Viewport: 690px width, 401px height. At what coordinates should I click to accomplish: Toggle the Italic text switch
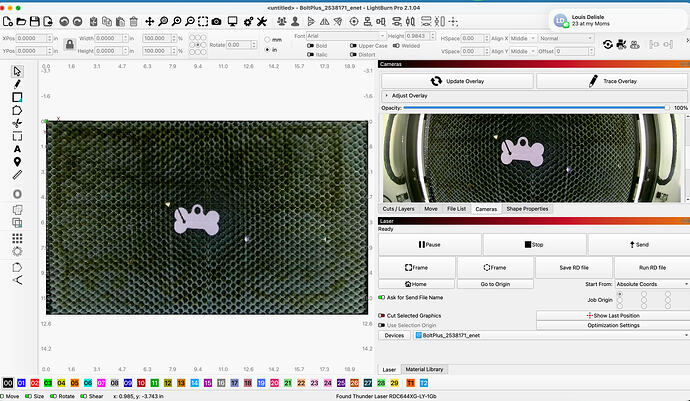(310, 55)
